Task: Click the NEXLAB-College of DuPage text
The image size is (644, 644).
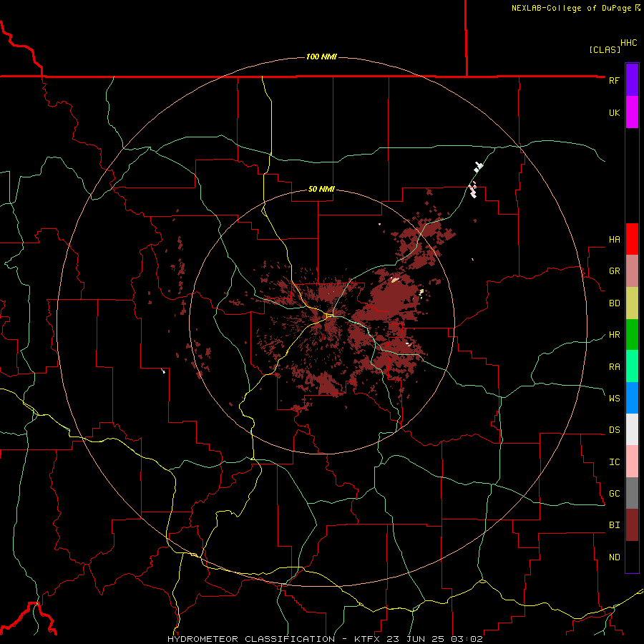Action: (572, 8)
